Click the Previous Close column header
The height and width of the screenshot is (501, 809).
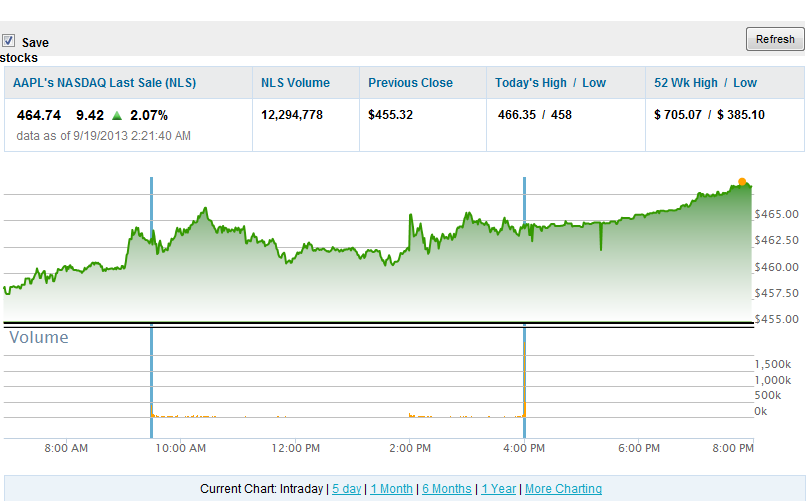click(410, 83)
